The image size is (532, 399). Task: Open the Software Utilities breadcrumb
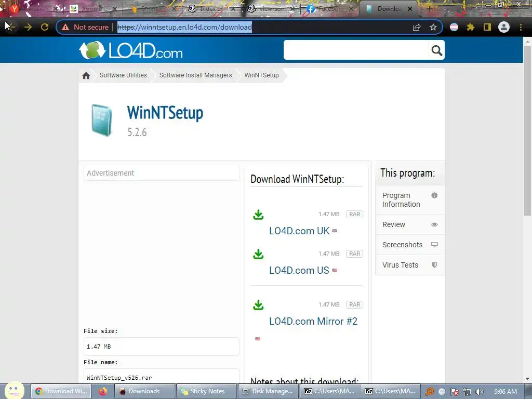(123, 75)
